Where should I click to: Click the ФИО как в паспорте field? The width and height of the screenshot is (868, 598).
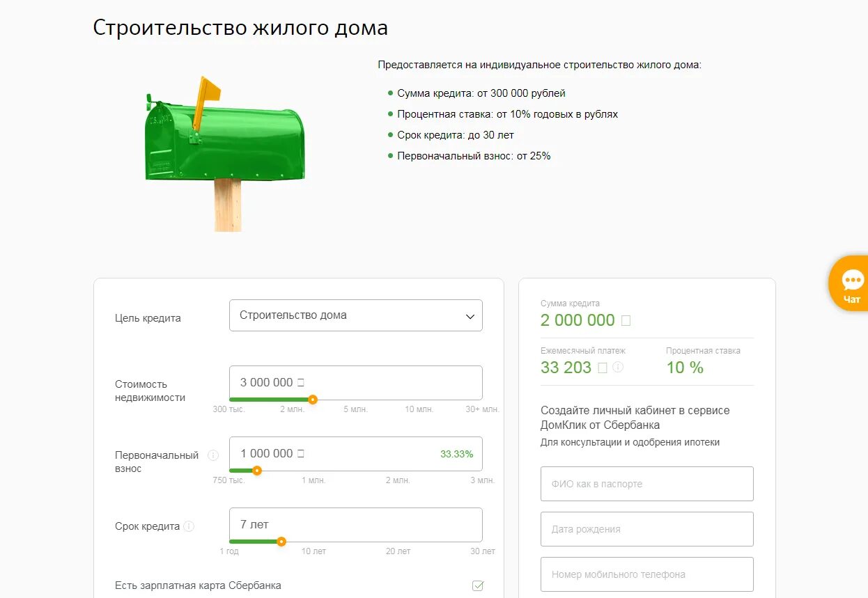[647, 484]
